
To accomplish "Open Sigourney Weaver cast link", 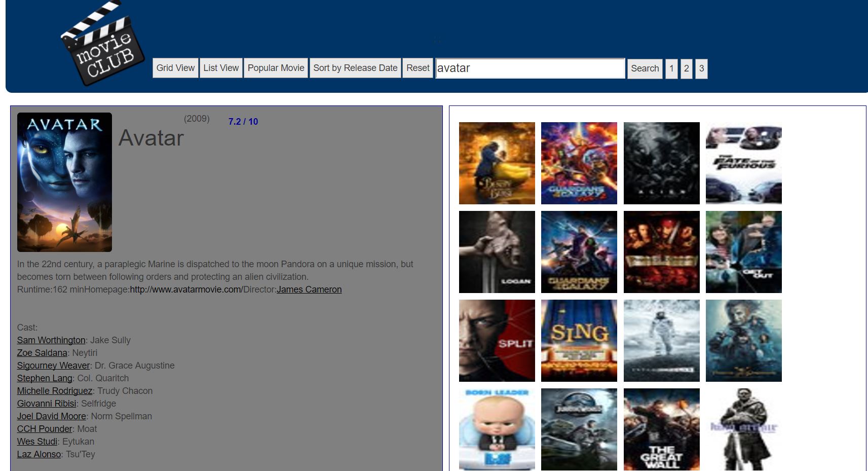I will 53,366.
